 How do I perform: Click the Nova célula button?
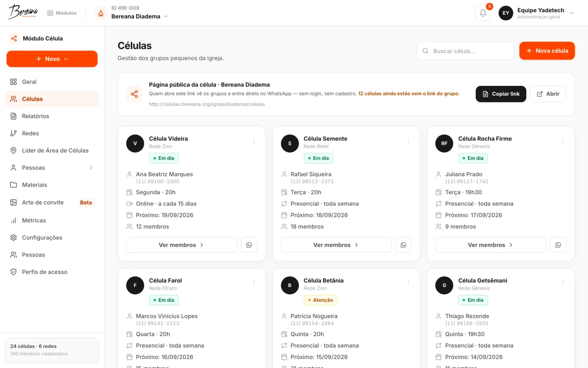[x=547, y=51]
